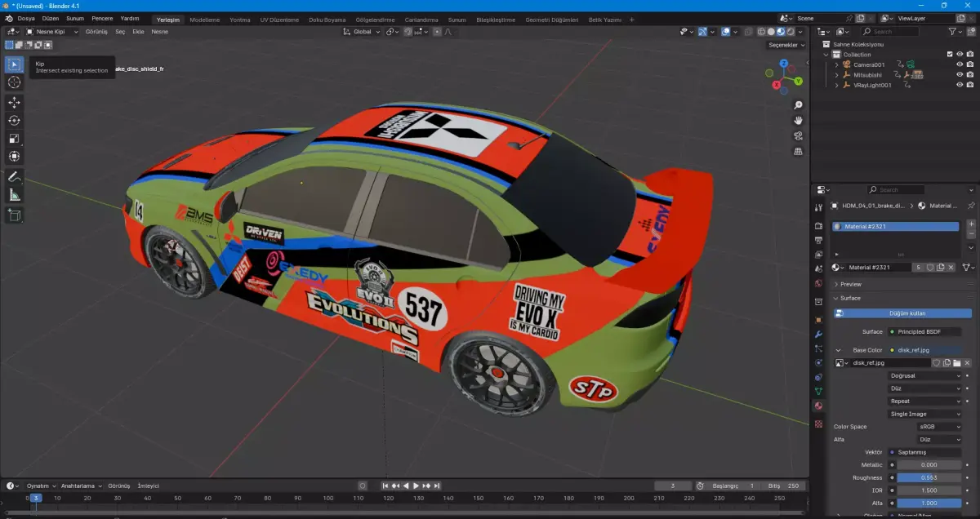Screen dimensions: 980x519
Task: Select the Kip (select box) tool
Action: click(x=14, y=64)
